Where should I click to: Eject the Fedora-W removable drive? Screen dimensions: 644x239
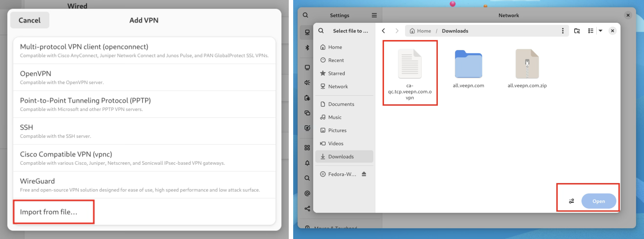pos(364,174)
